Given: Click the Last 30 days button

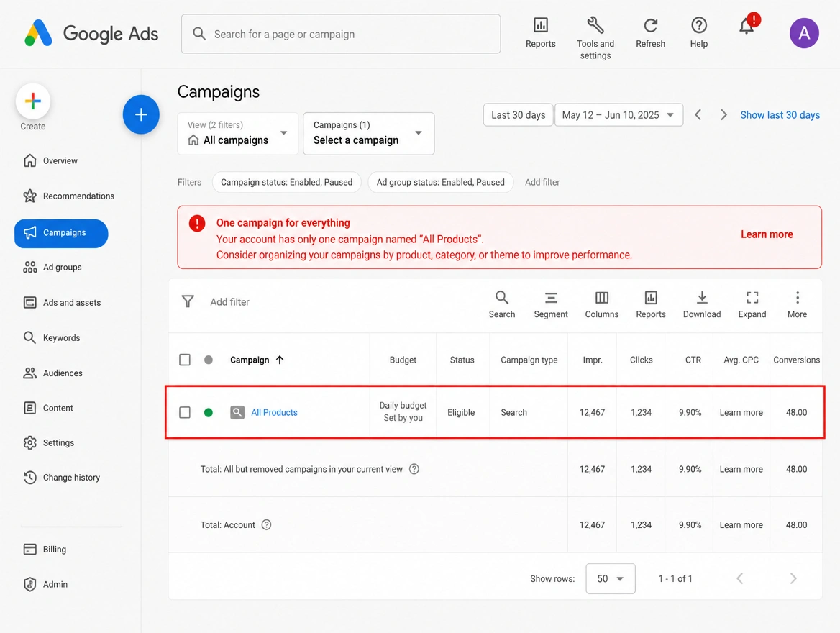Looking at the screenshot, I should 518,114.
